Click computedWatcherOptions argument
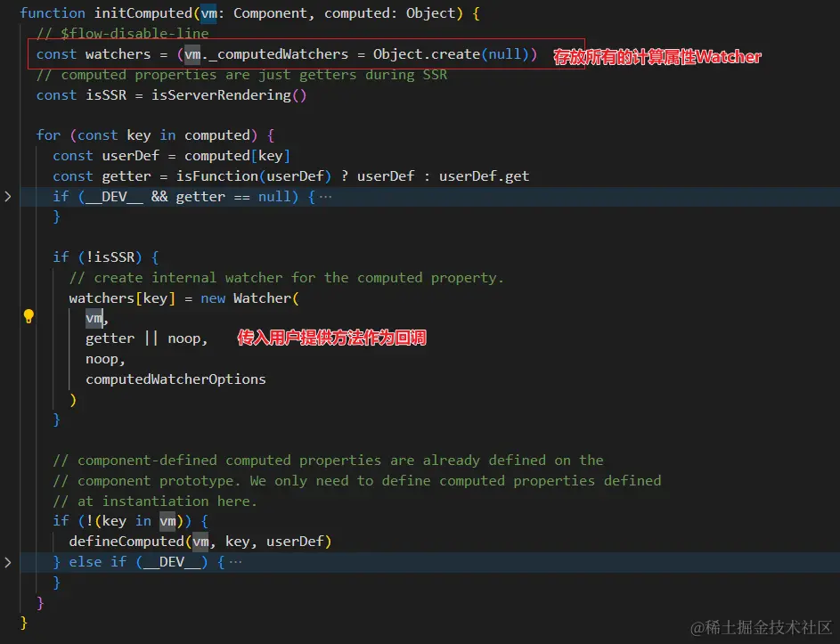This screenshot has width=840, height=644. pyautogui.click(x=175, y=379)
